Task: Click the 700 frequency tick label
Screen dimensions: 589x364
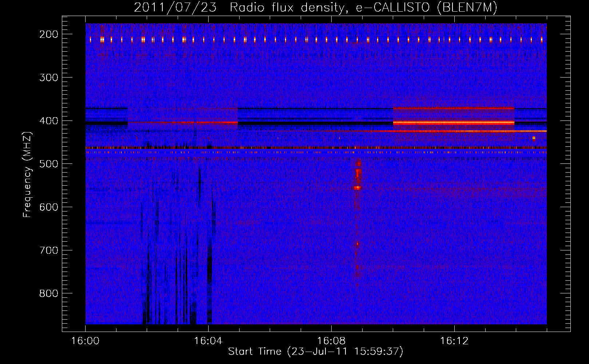Action: click(49, 250)
